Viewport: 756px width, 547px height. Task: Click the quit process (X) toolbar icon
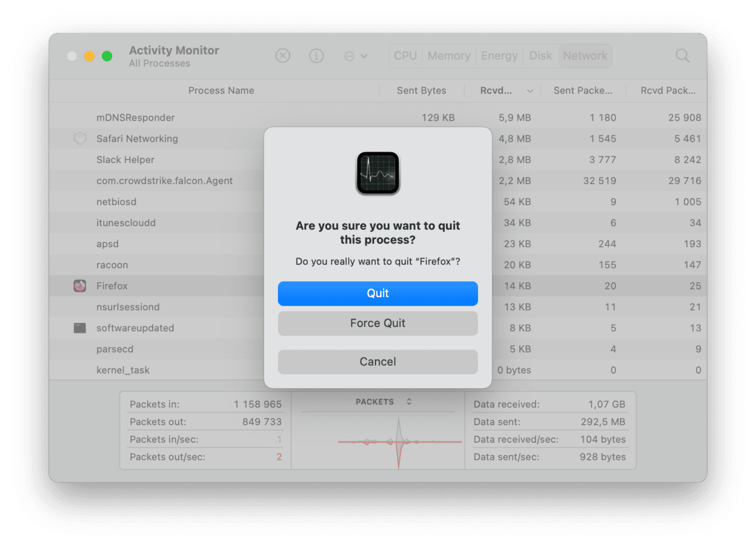coord(283,55)
